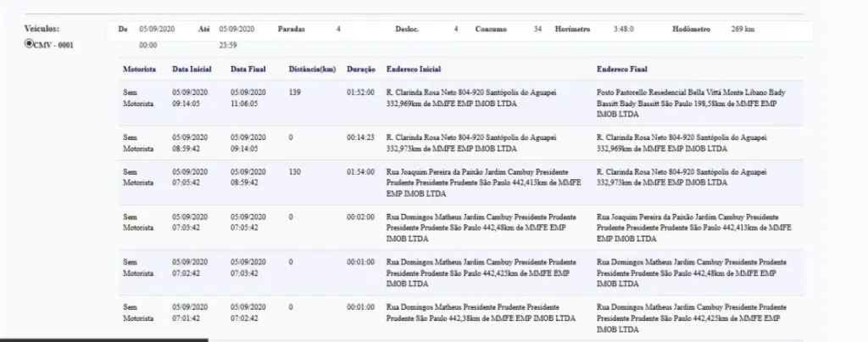
Task: Click the Data Inicial column header
Action: coord(192,70)
